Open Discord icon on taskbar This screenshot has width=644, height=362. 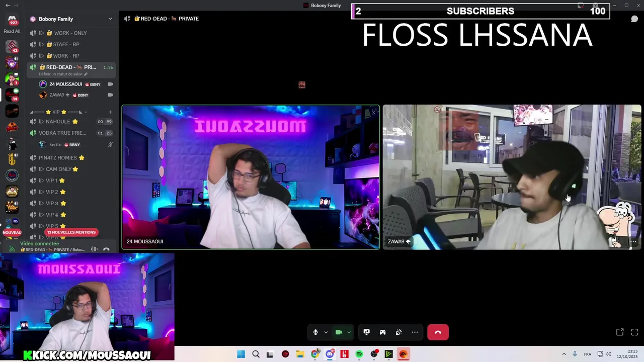coord(330,354)
